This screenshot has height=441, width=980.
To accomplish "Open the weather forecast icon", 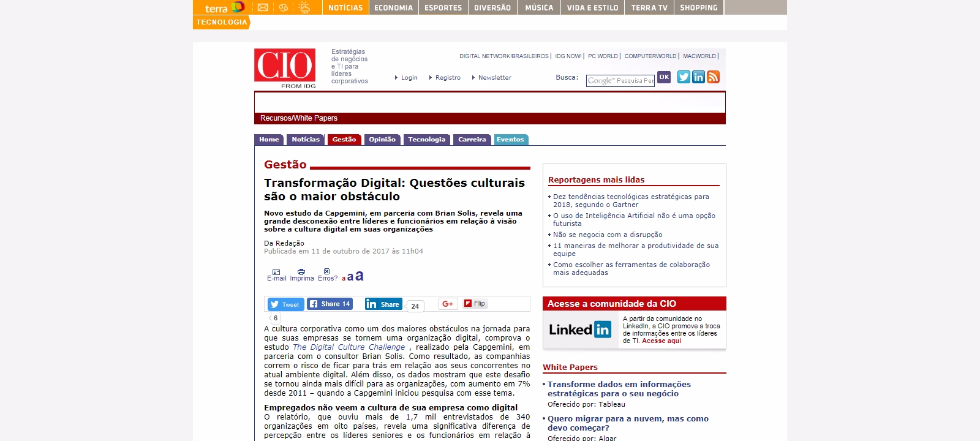I will pos(304,7).
